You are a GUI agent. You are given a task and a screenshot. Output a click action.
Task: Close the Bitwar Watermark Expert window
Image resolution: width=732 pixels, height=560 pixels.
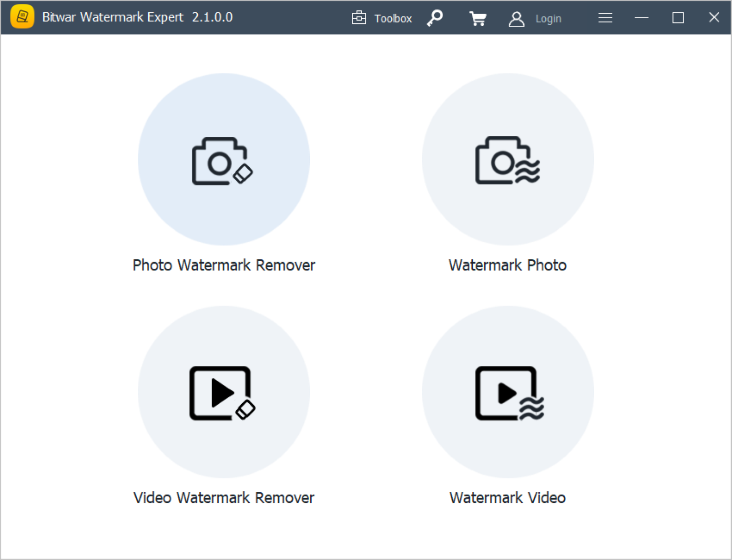(x=714, y=18)
